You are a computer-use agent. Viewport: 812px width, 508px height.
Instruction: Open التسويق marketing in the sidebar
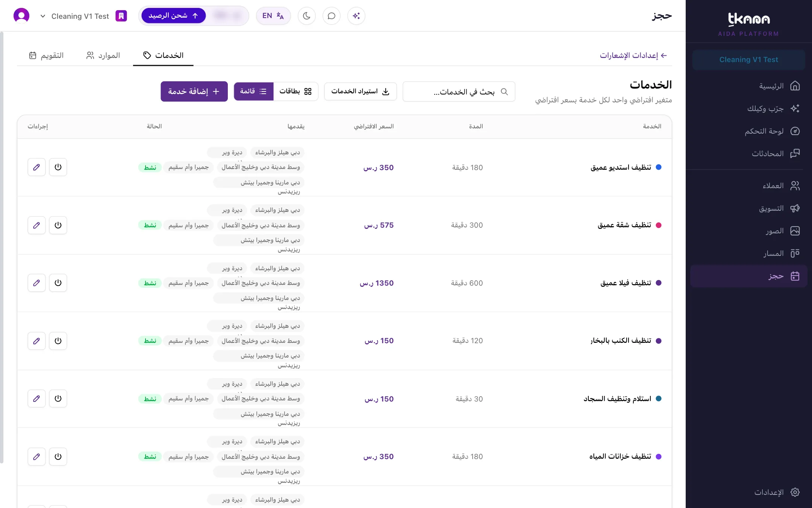click(748, 208)
